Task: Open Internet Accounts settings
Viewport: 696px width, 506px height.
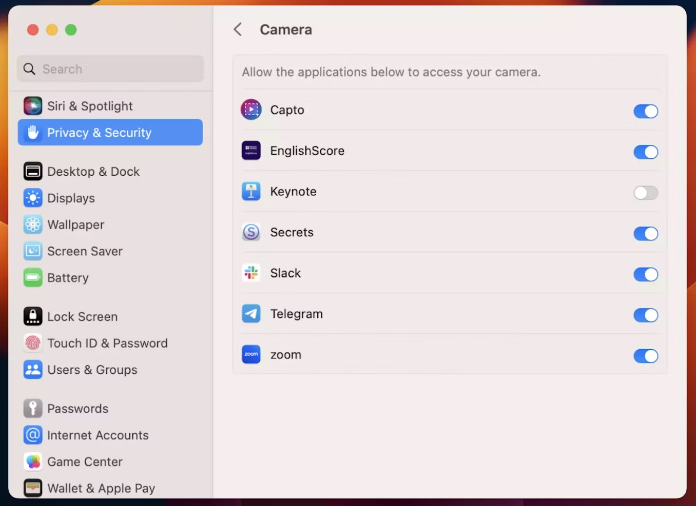Action: [x=110, y=435]
